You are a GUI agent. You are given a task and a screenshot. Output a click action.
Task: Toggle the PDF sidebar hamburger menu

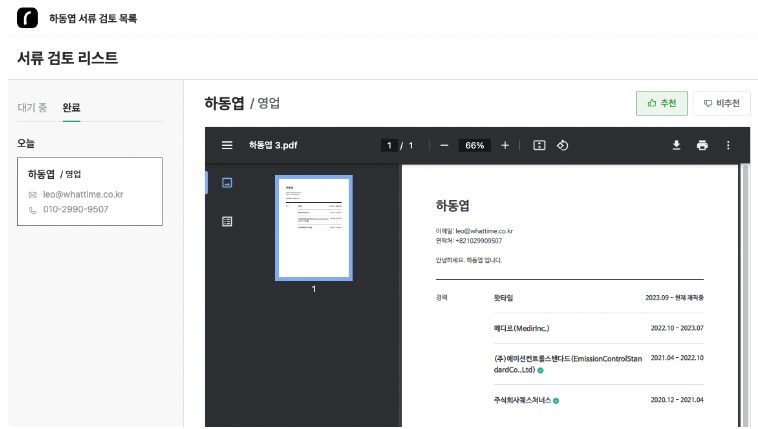point(227,145)
